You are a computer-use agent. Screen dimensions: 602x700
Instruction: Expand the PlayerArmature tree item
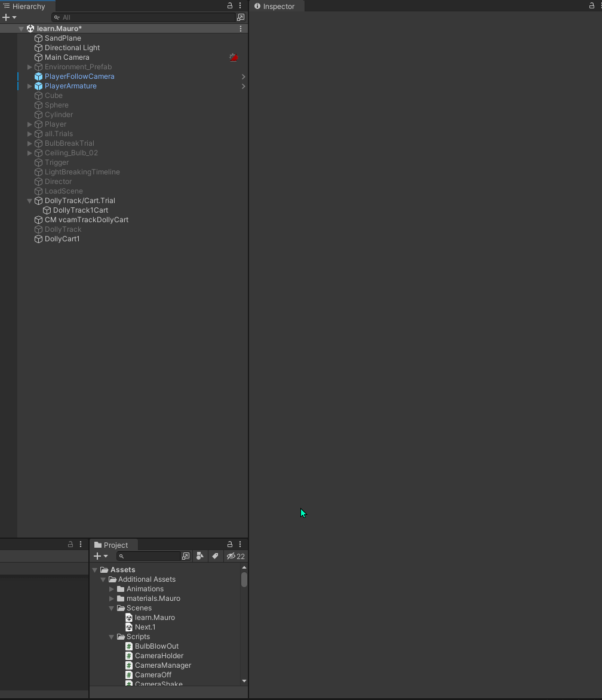coord(29,86)
